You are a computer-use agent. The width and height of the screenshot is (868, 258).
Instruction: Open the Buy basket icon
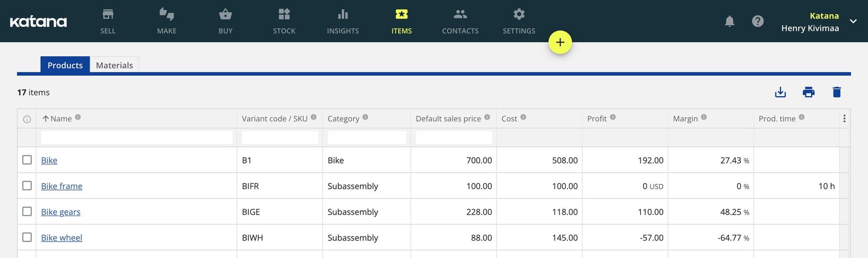(225, 14)
